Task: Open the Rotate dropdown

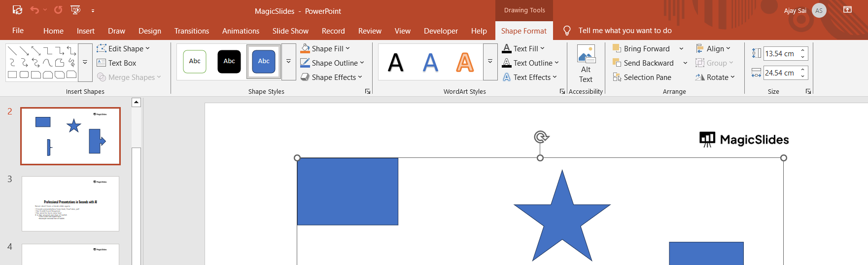Action: 715,77
